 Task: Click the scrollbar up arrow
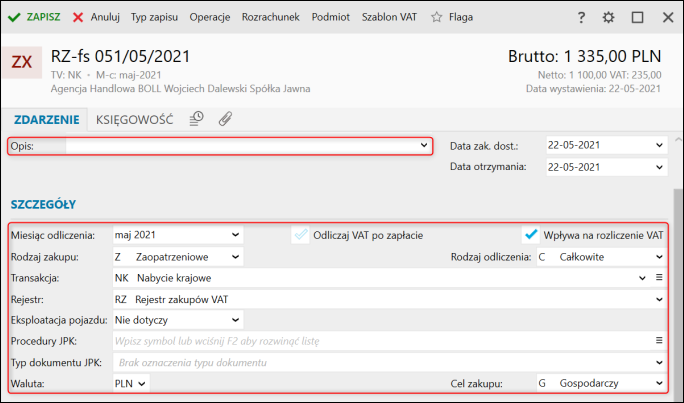(x=678, y=140)
